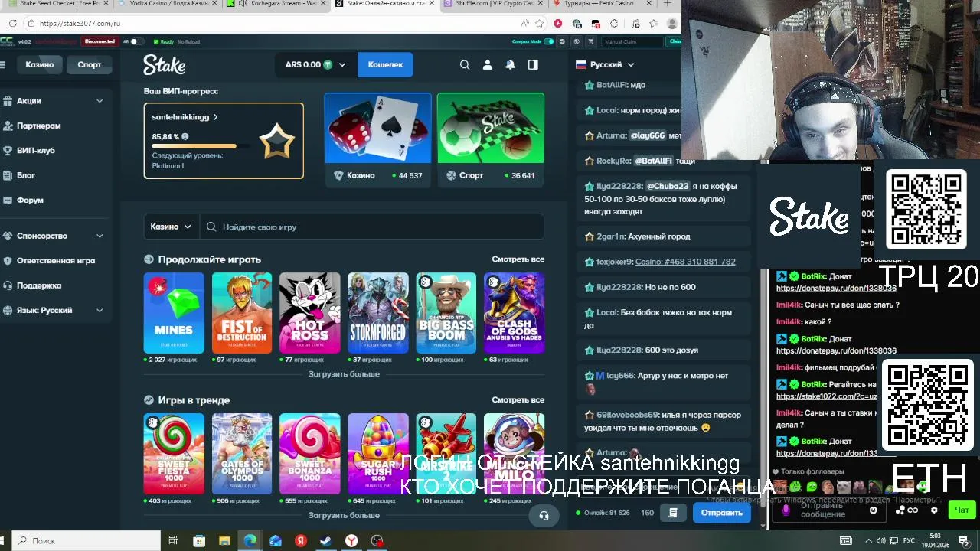Click the taskbar volume icon

coord(880,541)
